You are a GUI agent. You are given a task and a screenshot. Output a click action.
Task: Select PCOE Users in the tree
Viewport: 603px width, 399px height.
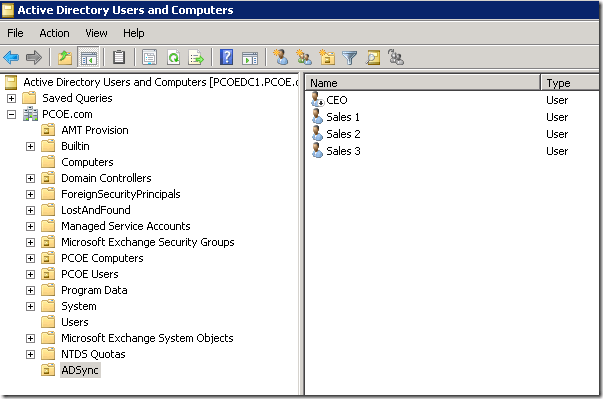(x=90, y=274)
